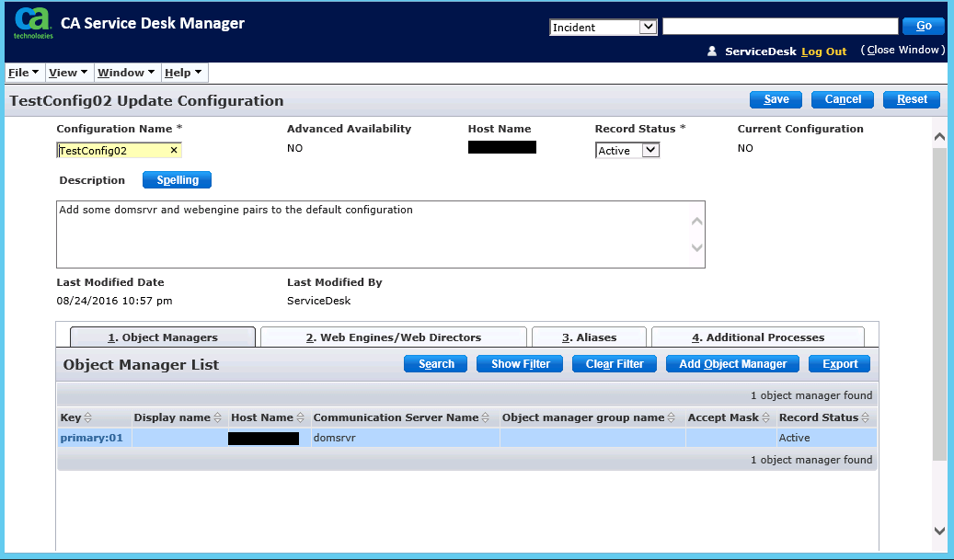Click the CA Technologies logo

click(33, 22)
